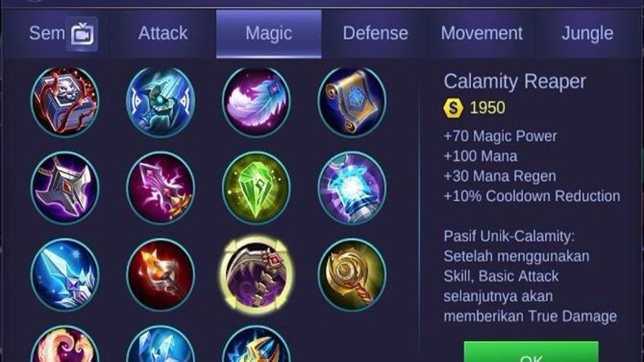Open the Movement items tab
This screenshot has height=362, width=644.
[481, 33]
